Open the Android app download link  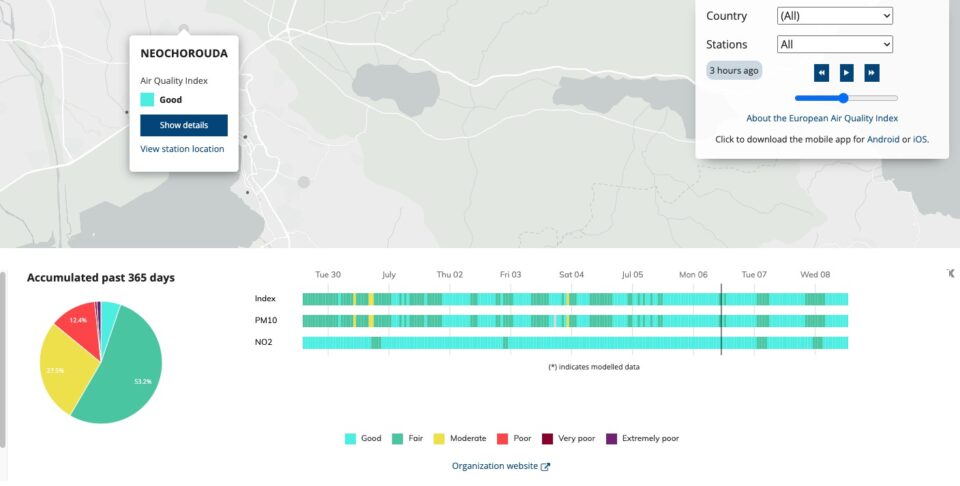(883, 140)
